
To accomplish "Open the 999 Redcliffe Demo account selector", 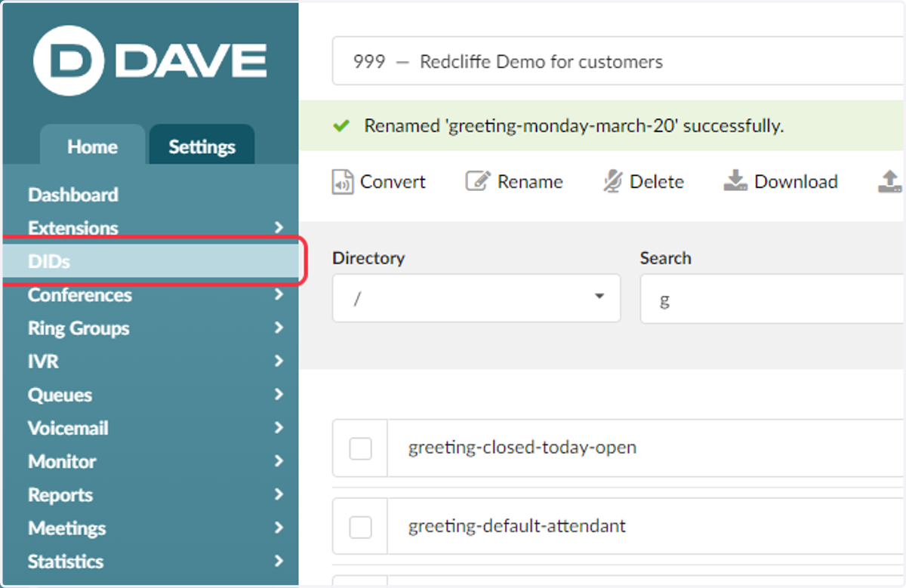I will [x=618, y=62].
